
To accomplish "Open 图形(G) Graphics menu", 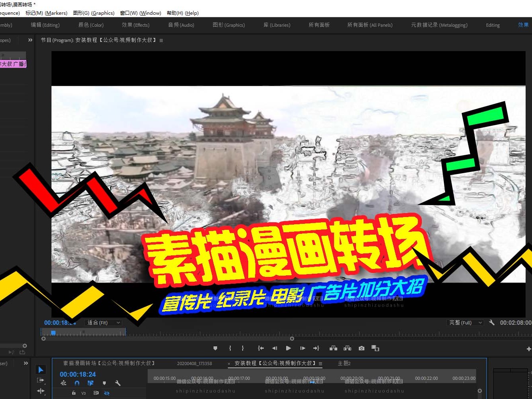I will (x=94, y=13).
